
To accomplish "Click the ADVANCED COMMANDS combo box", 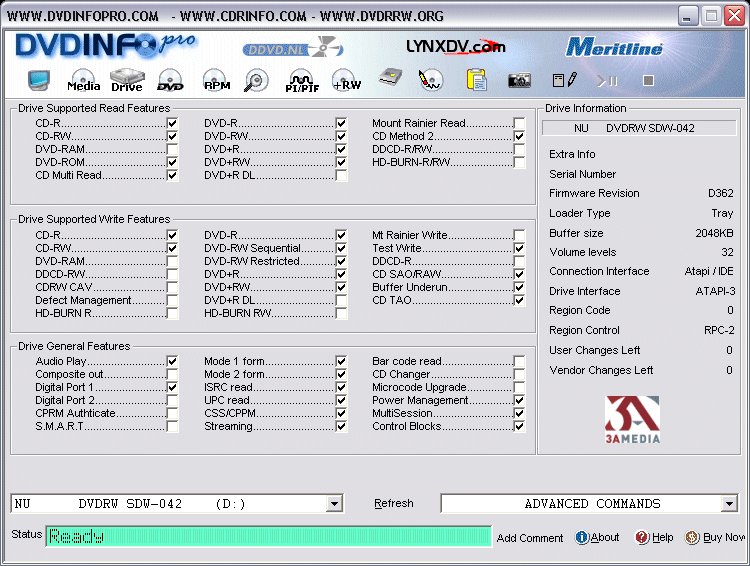I will [589, 504].
